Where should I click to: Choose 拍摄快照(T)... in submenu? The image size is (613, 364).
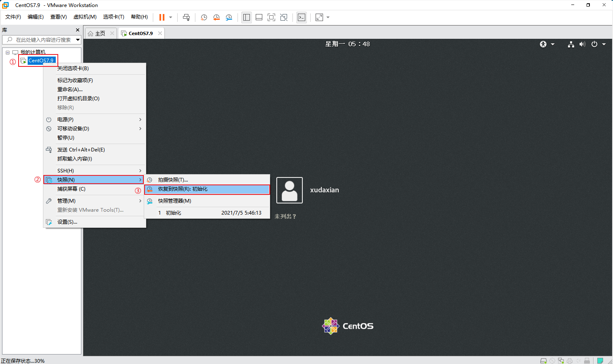tap(207, 180)
